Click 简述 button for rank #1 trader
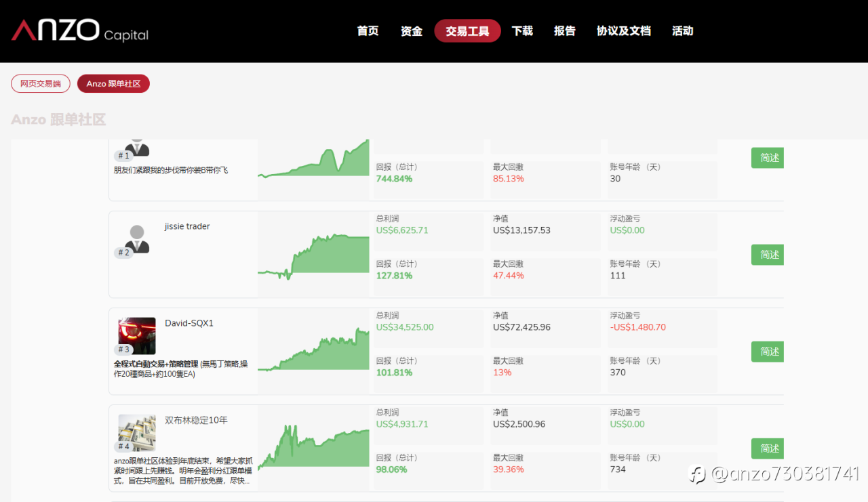Screen dimensions: 868x502 (768, 158)
